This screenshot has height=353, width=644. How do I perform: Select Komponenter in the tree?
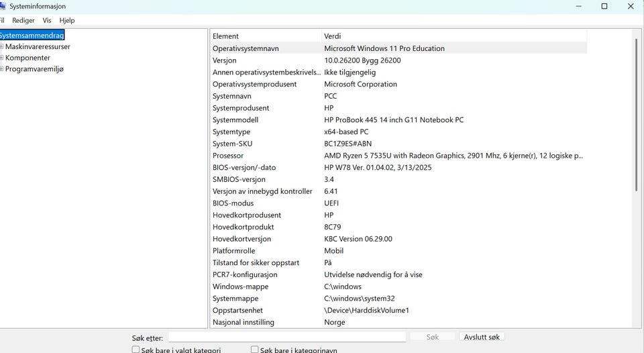pyautogui.click(x=28, y=58)
